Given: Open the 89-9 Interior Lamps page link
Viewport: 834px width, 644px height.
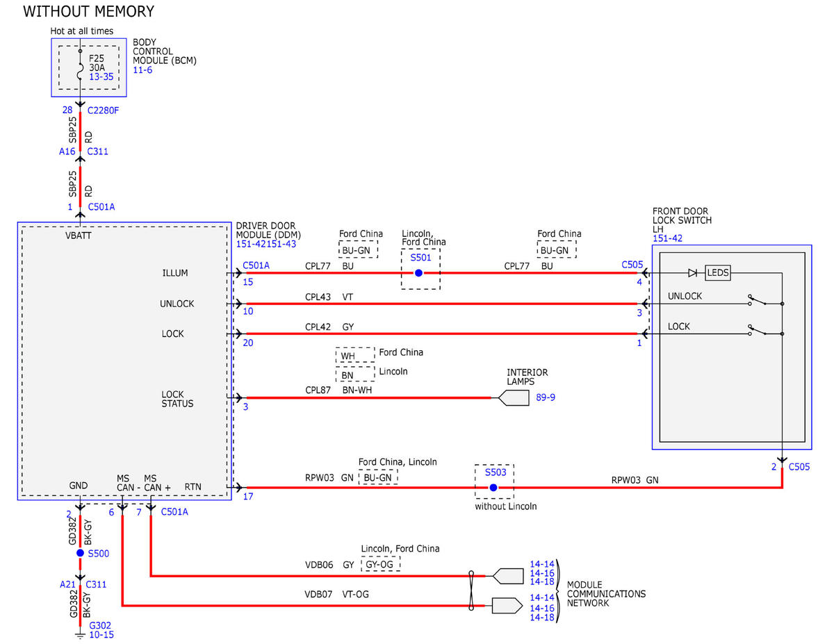Looking at the screenshot, I should (544, 397).
